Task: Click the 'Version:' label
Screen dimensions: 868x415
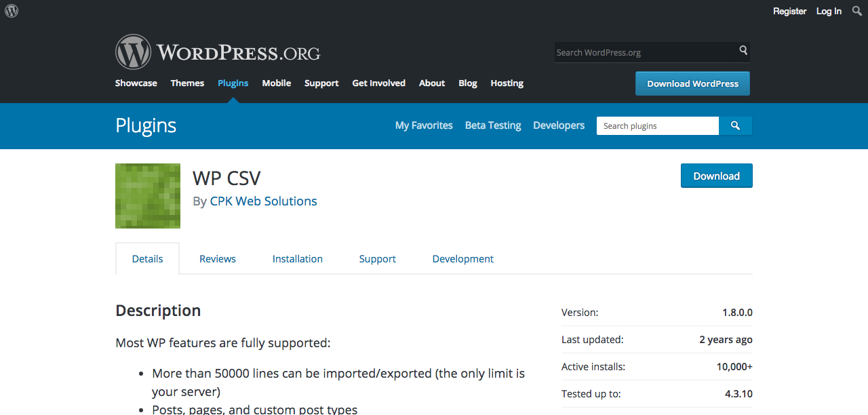Action: point(580,313)
